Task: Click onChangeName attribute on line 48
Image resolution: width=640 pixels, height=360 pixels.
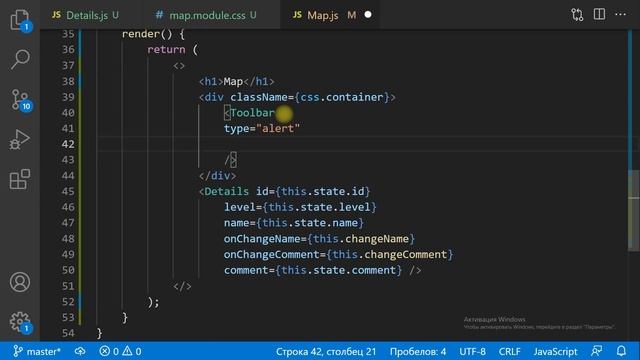Action: click(x=262, y=239)
